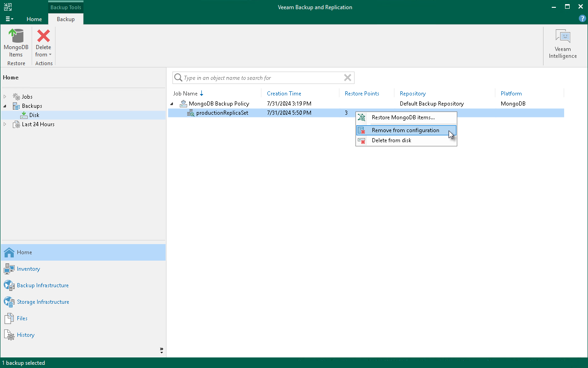The width and height of the screenshot is (588, 368).
Task: Clear the search box with X icon
Action: [x=348, y=78]
